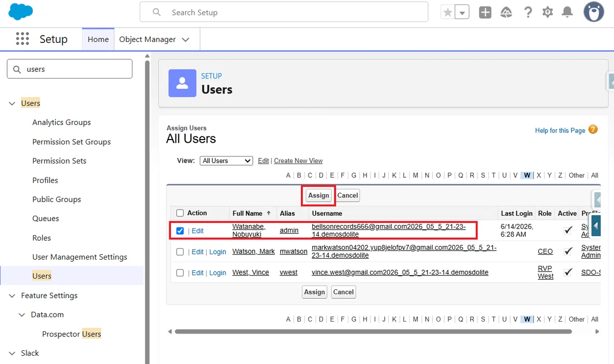
Task: Check the West, Vince row checkbox
Action: (x=180, y=272)
